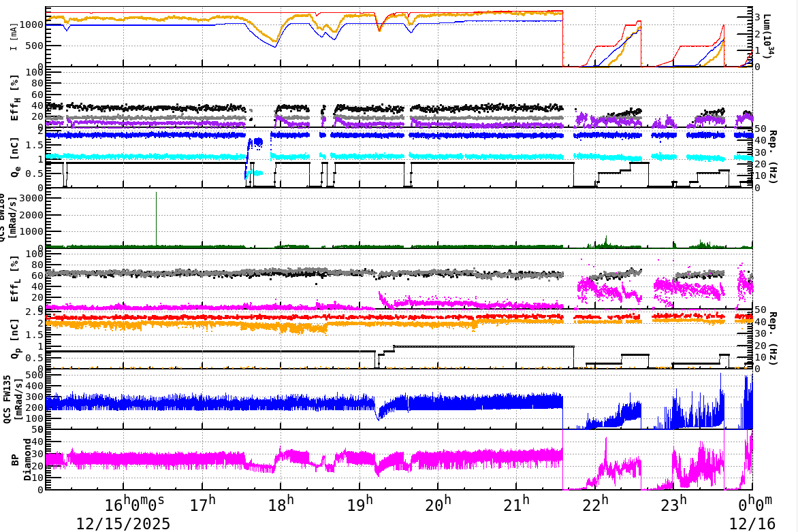
Task: Select the '17h' time tick label
Action: [x=202, y=503]
